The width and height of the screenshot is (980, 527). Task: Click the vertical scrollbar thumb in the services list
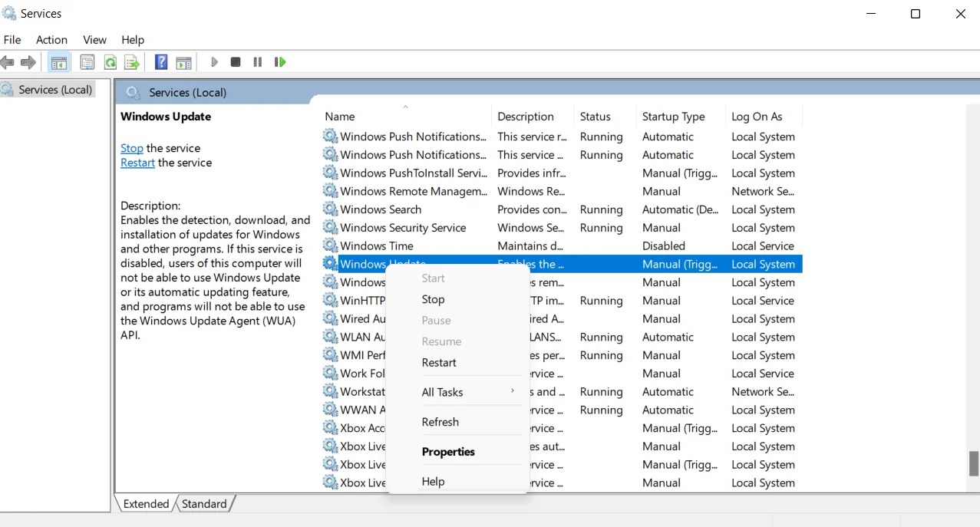[974, 463]
